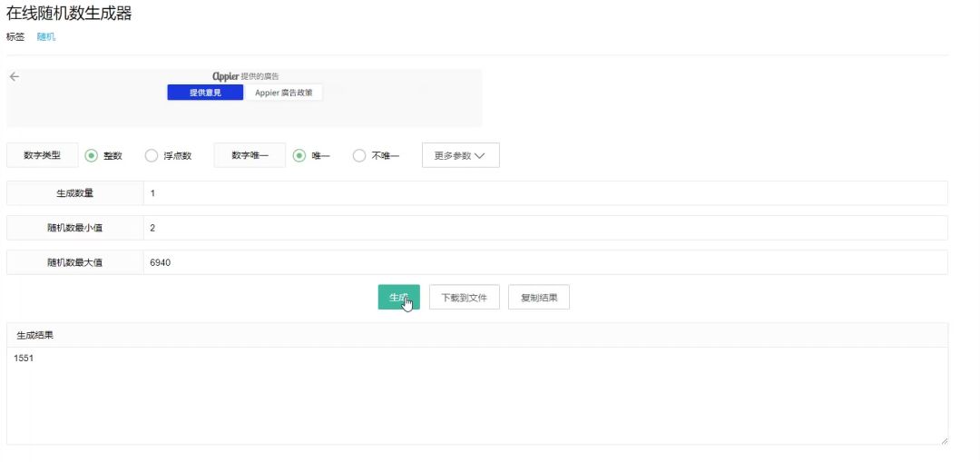Click the Appier logo in the ad
Viewport: 980px width, 462px height.
225,76
